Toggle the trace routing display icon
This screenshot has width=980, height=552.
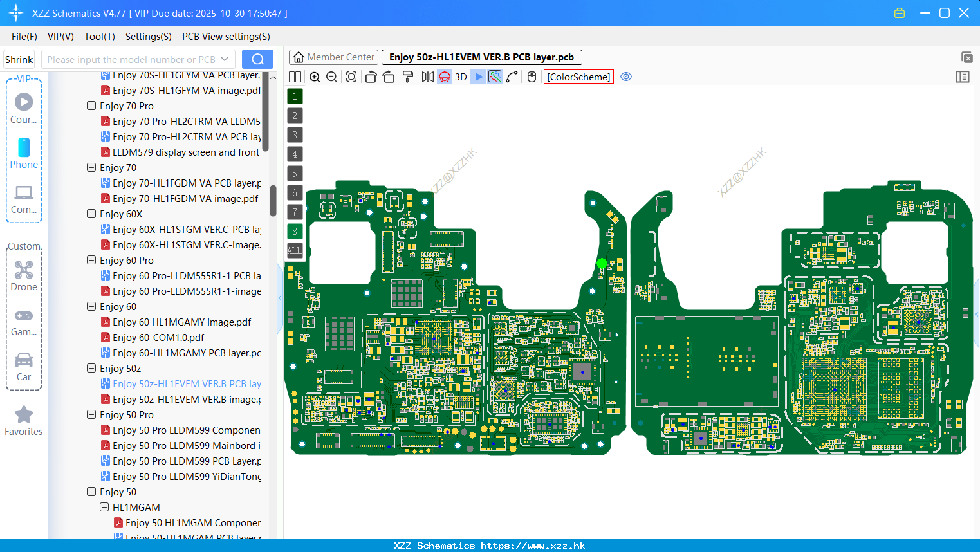click(495, 77)
